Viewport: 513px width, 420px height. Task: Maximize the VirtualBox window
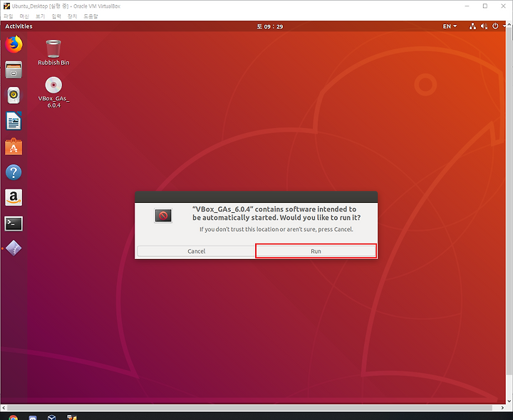coord(485,6)
